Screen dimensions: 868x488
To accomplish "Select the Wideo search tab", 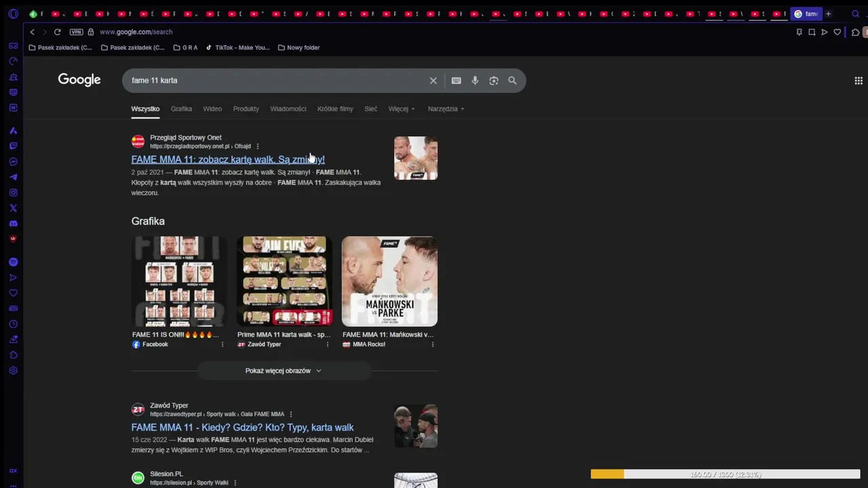I will coord(212,108).
